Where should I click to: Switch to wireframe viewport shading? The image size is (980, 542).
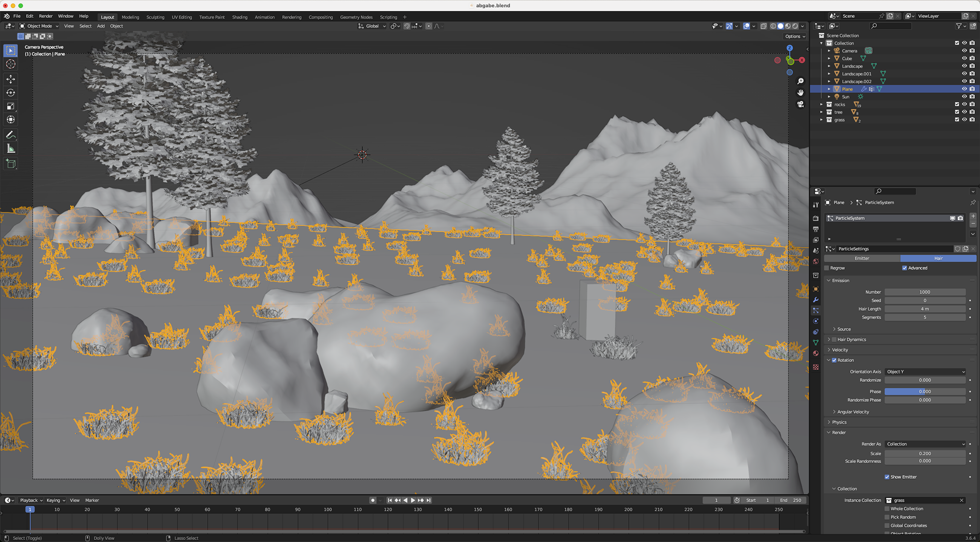[x=773, y=26]
